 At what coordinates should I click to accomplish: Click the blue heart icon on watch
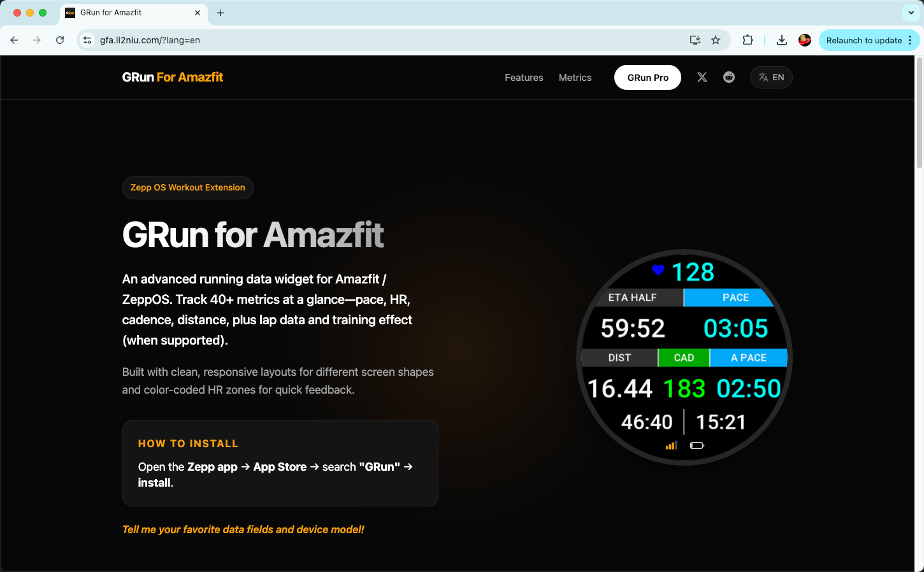click(658, 270)
